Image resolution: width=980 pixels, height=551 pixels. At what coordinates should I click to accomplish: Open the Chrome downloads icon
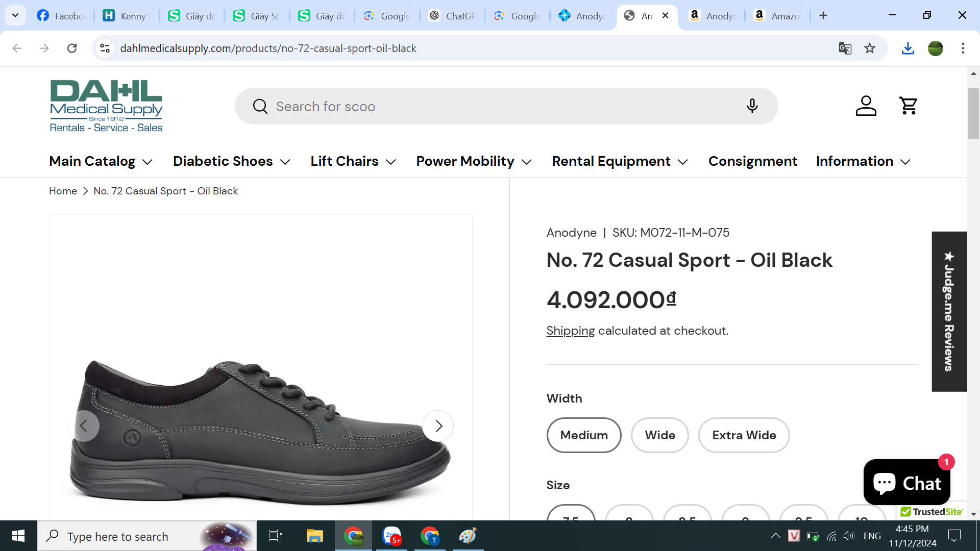tap(908, 48)
